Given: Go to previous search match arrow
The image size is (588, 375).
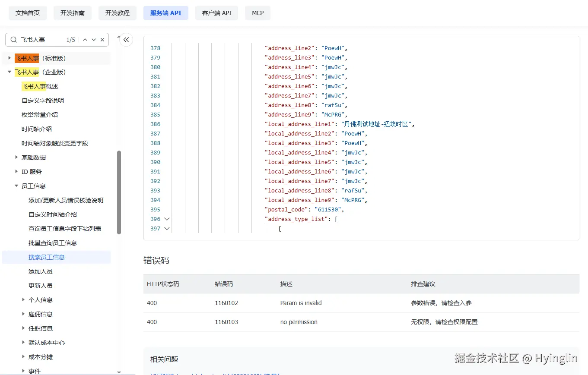Looking at the screenshot, I should click(x=85, y=40).
